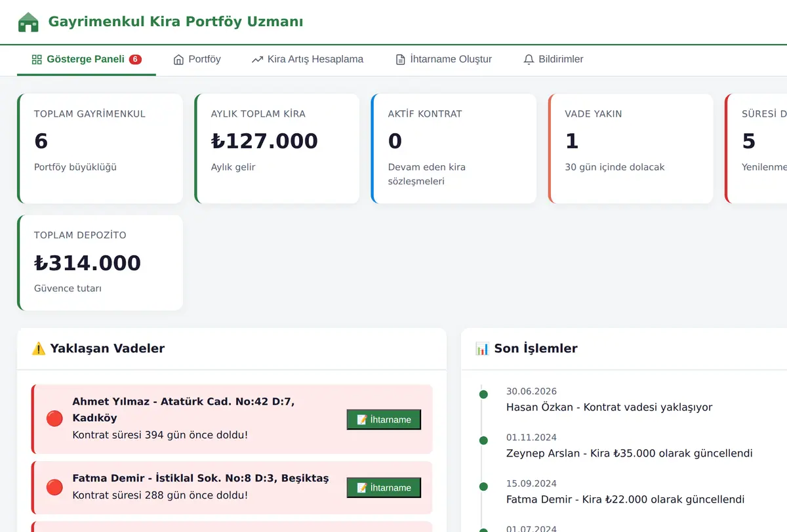Open the Portföy tab
Screen dimensions: 787x532
coord(197,60)
